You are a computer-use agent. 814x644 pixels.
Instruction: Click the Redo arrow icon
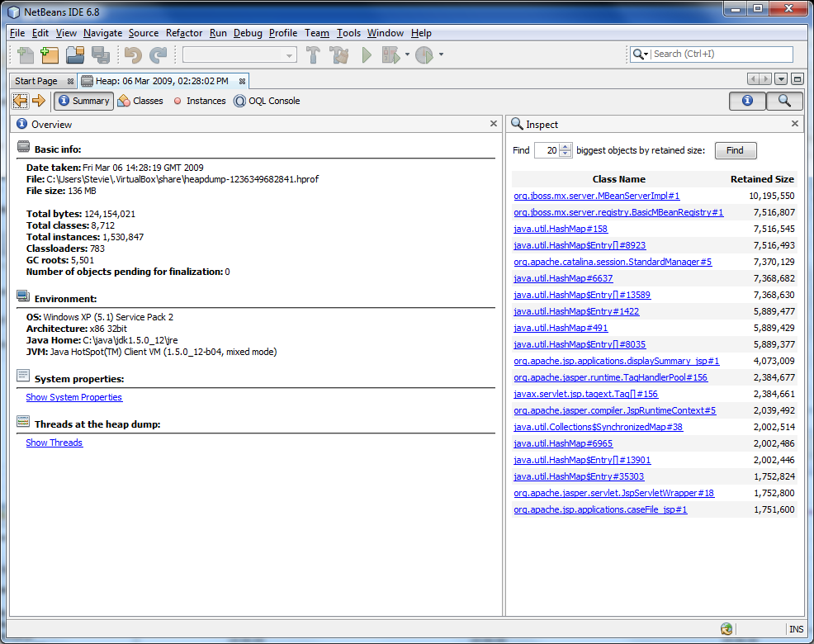[159, 54]
